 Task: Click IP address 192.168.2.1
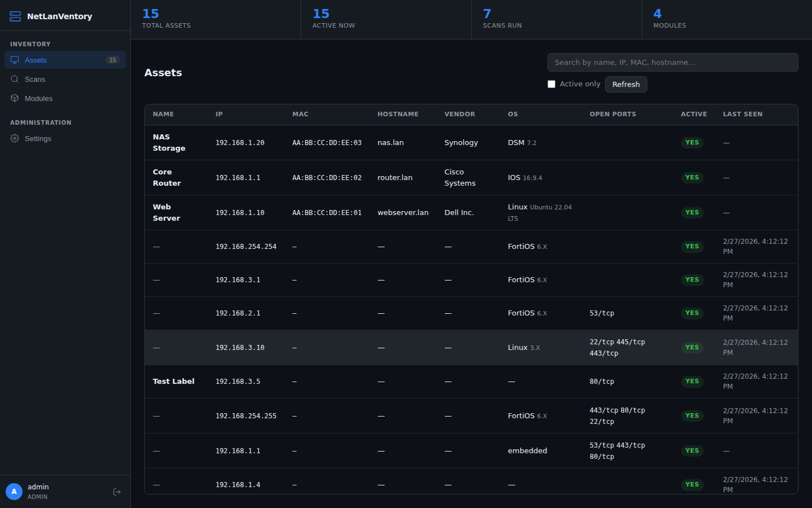[238, 313]
